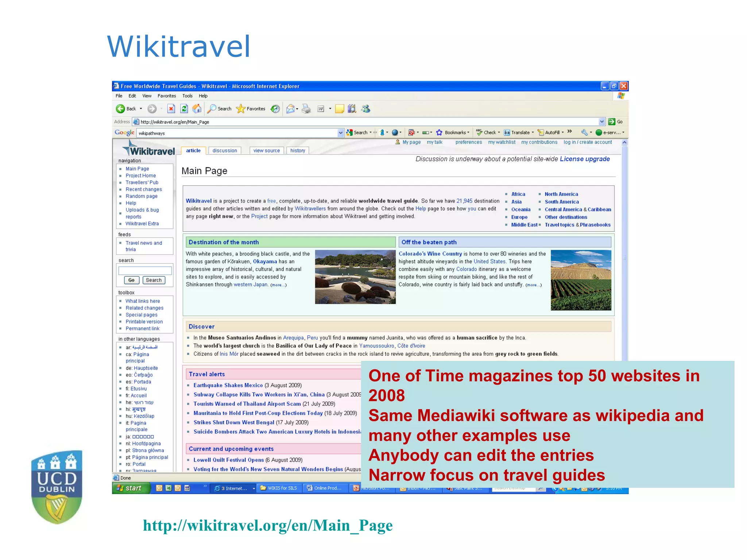Screen dimensions: 747x560
Task: Open the Favorites menu
Action: pos(167,96)
